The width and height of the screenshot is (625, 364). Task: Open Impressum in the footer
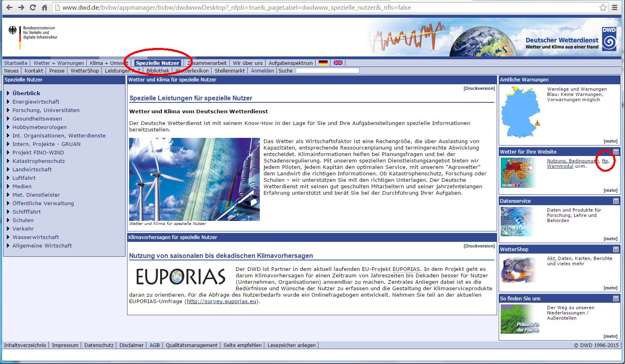[x=65, y=345]
